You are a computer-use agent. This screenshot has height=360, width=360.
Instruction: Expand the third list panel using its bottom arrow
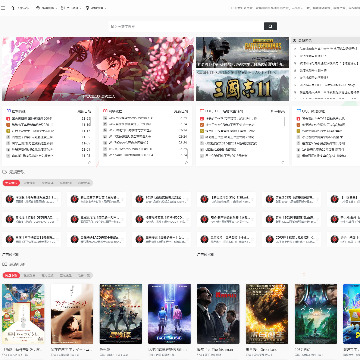(x=283, y=162)
